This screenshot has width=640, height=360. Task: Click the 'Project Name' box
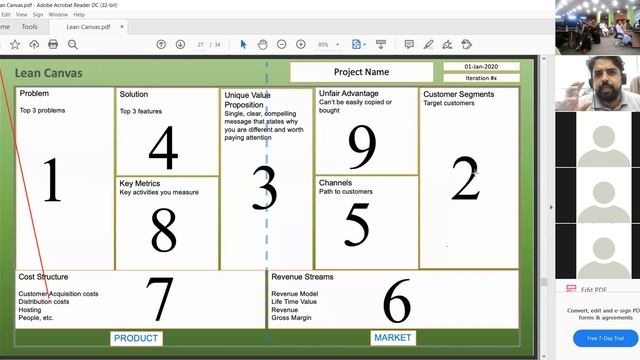(x=361, y=72)
